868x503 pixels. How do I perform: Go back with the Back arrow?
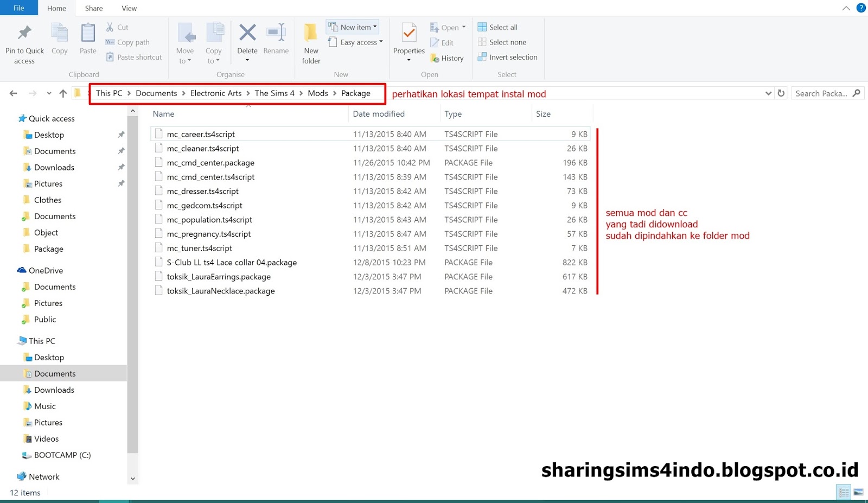(x=14, y=93)
